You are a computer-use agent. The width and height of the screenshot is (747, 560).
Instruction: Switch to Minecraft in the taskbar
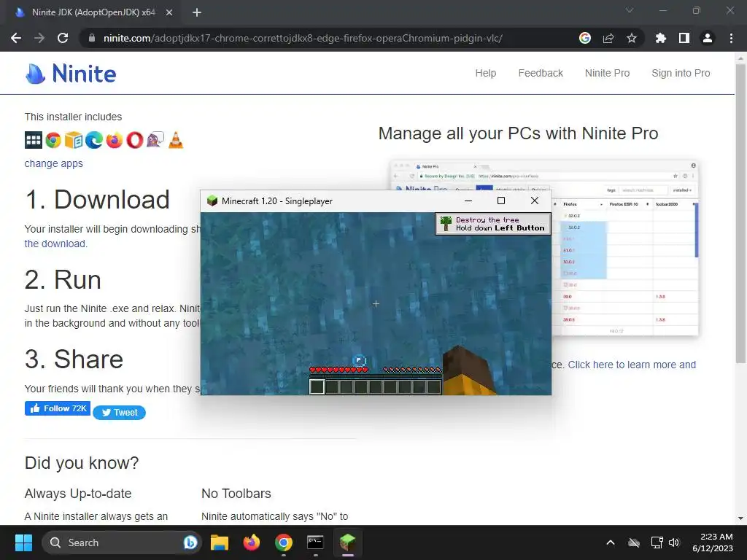[x=348, y=542]
